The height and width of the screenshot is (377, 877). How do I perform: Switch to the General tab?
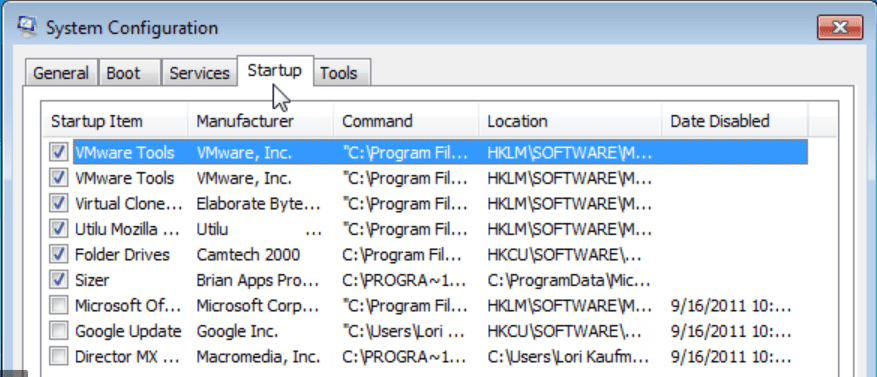click(x=61, y=73)
